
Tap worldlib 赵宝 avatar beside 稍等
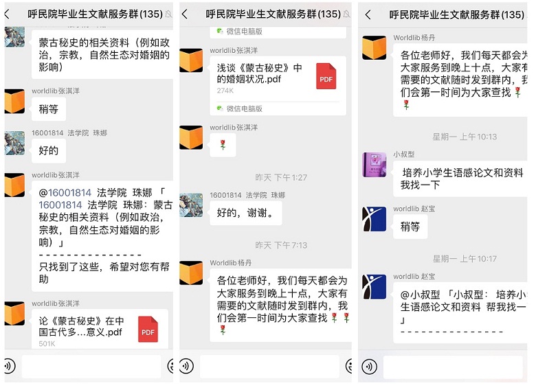point(375,219)
